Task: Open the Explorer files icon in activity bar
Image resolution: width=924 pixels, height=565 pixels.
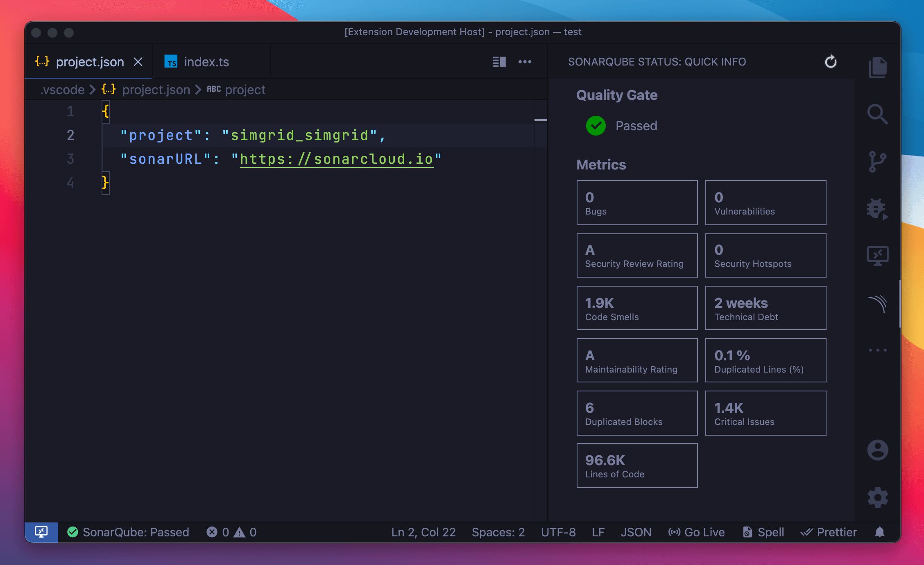Action: 877,67
